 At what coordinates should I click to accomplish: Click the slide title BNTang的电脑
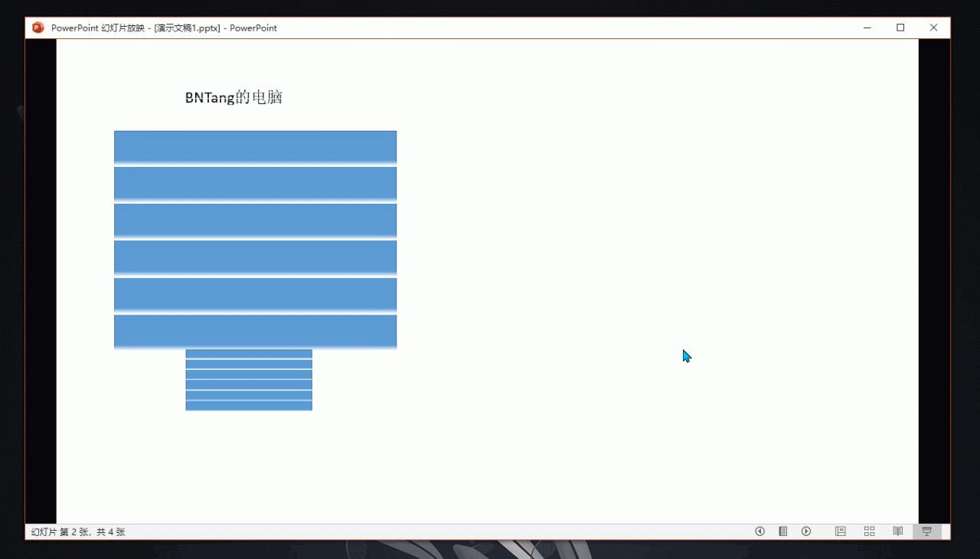tap(234, 97)
